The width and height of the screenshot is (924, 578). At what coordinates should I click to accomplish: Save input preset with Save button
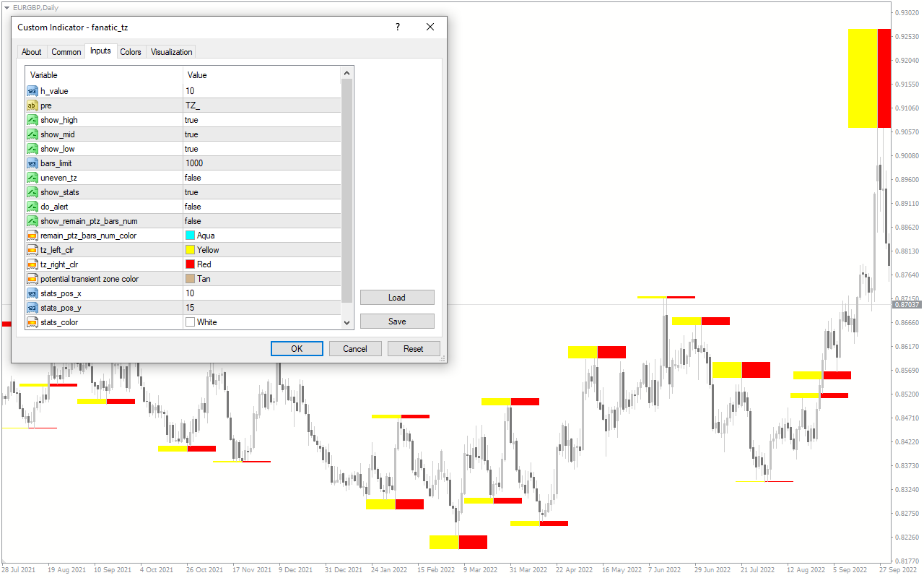pyautogui.click(x=397, y=322)
